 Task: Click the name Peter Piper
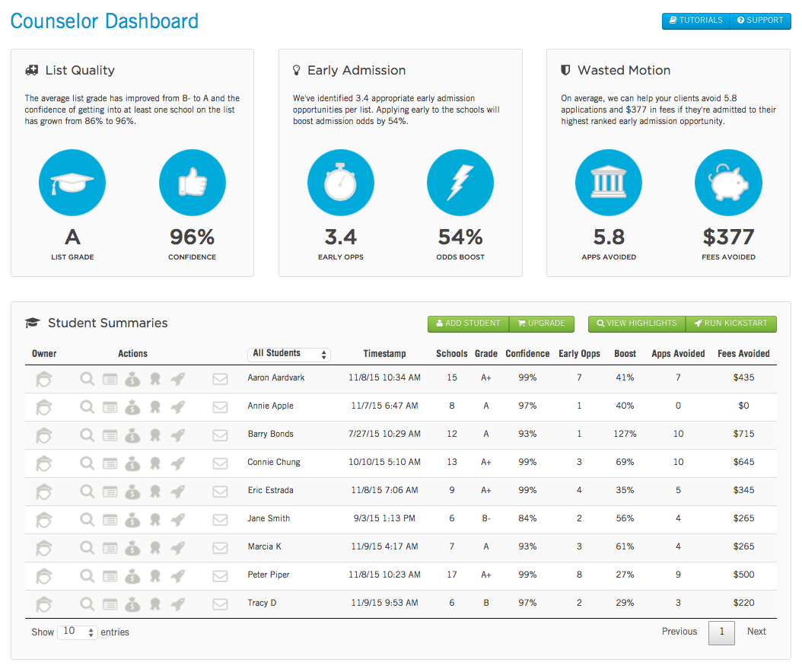point(269,575)
